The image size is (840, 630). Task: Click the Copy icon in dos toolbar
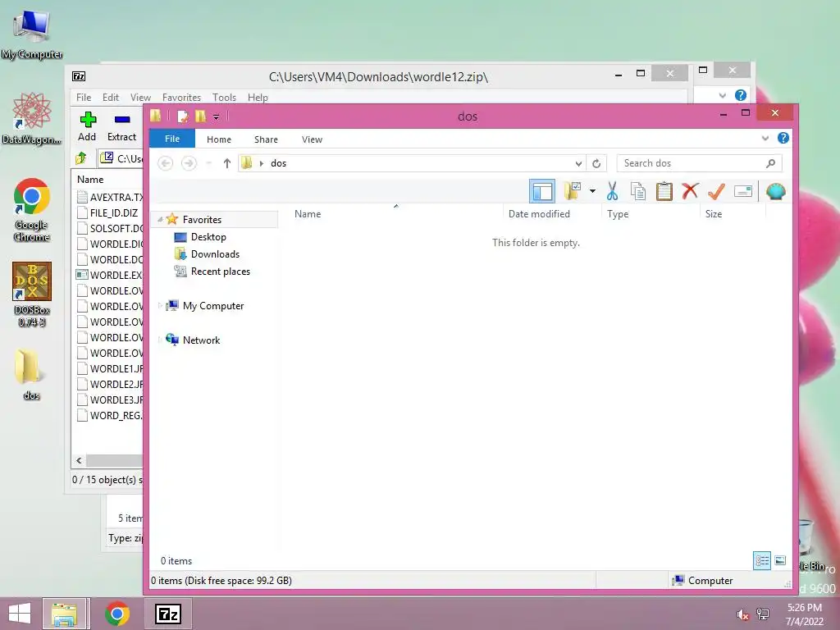[x=637, y=191]
